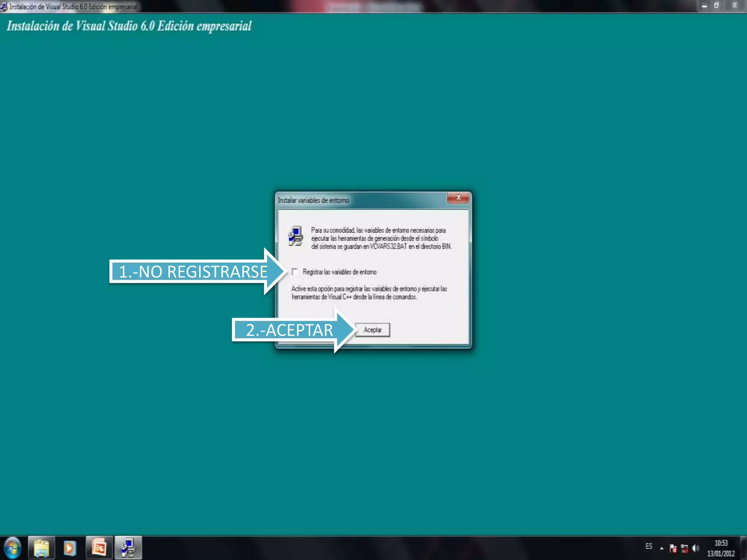This screenshot has height=560, width=747.
Task: Open the Windows Start menu orb
Action: (12, 548)
